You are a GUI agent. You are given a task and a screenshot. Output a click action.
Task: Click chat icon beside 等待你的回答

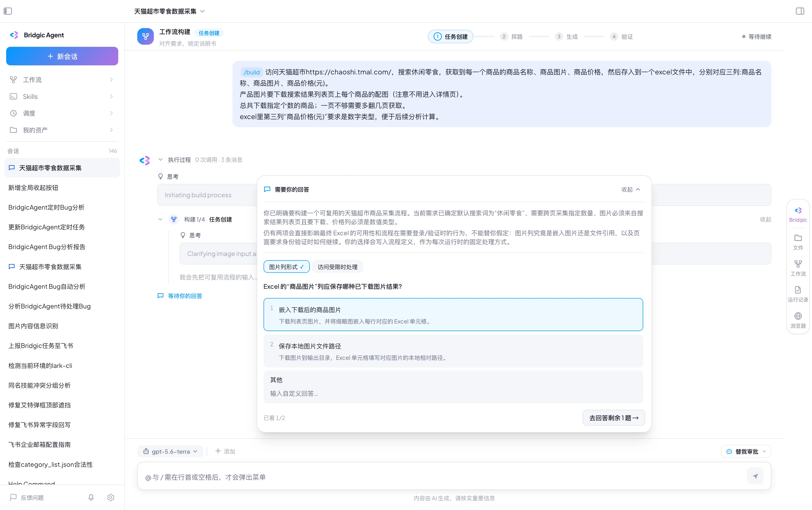click(161, 296)
